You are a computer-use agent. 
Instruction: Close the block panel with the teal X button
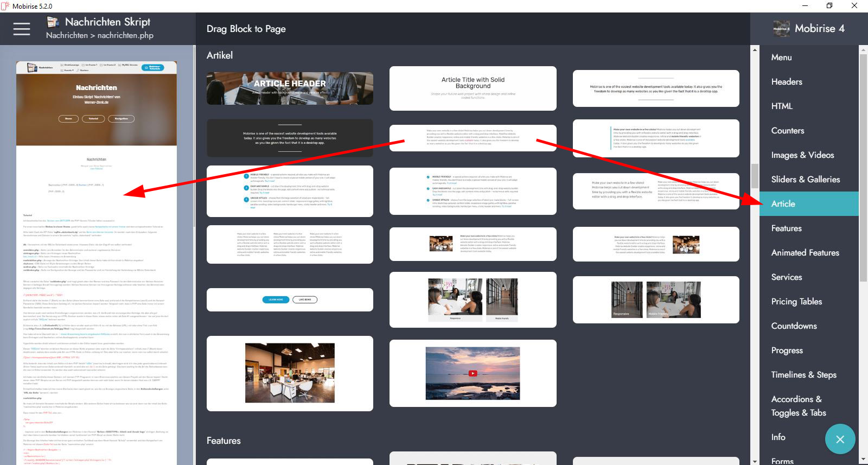(x=840, y=439)
